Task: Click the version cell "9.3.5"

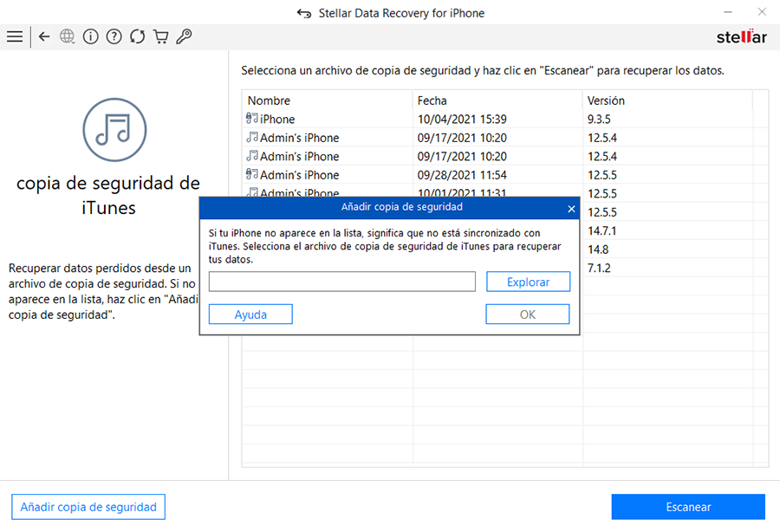Action: point(599,119)
